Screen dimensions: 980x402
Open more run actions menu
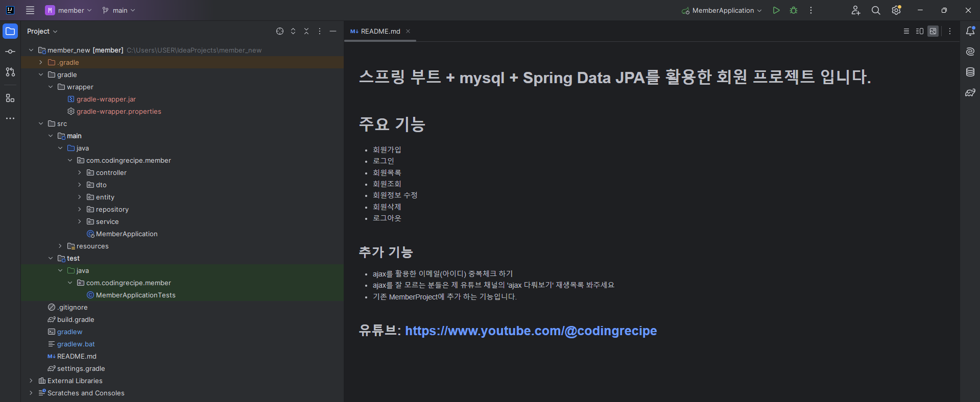(811, 10)
